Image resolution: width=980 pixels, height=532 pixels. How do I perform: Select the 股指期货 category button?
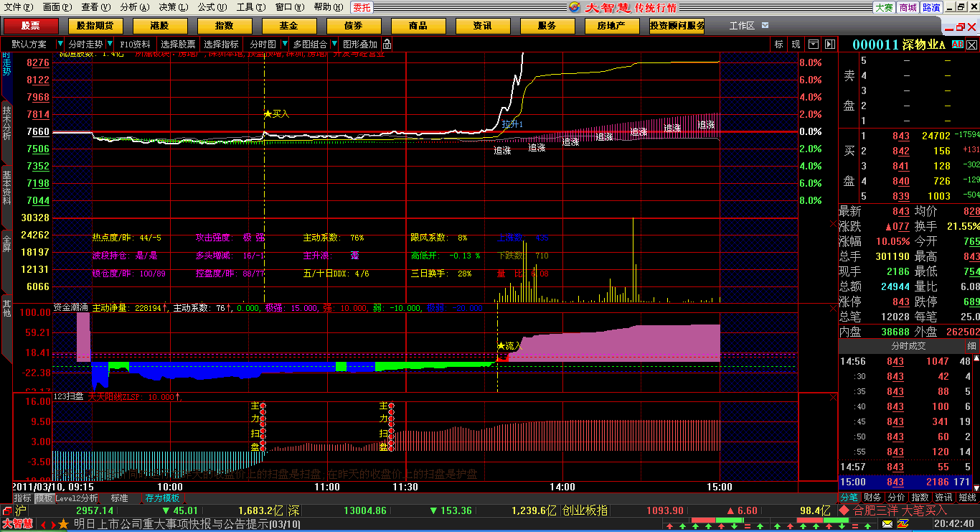click(x=95, y=26)
